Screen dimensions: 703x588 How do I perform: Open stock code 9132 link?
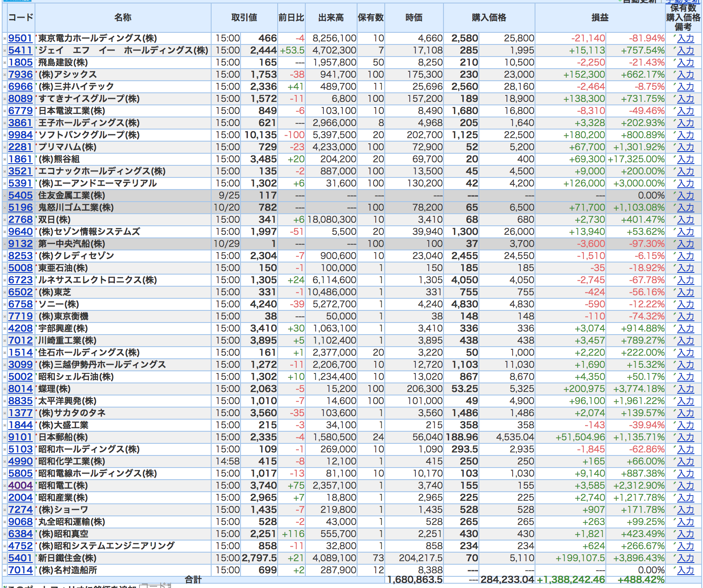(x=20, y=244)
